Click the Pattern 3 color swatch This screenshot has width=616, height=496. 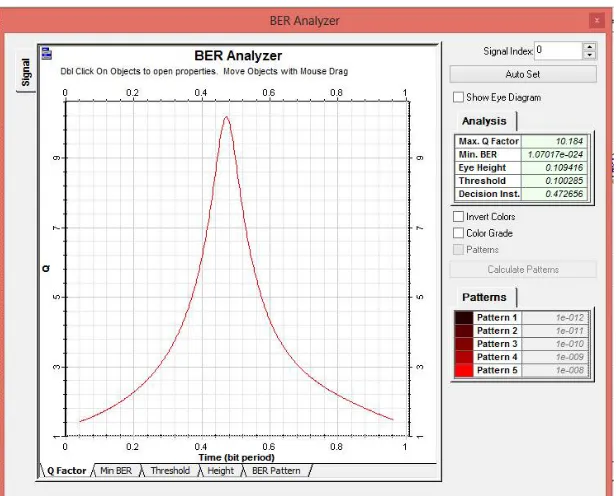pos(464,344)
